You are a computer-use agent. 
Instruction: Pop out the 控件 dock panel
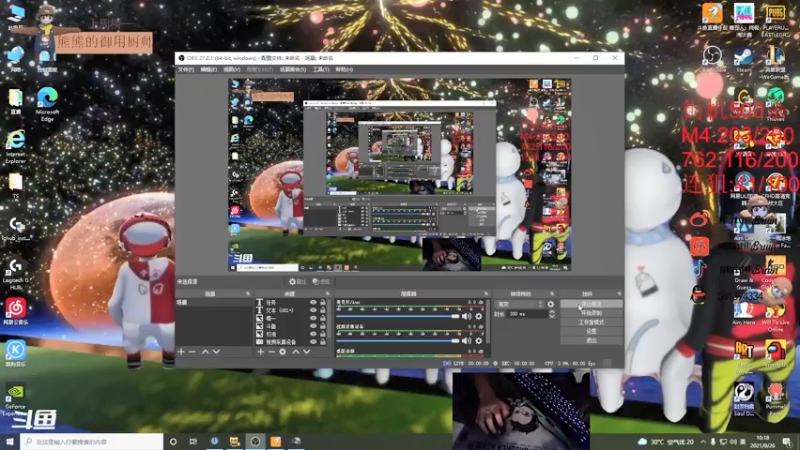619,294
